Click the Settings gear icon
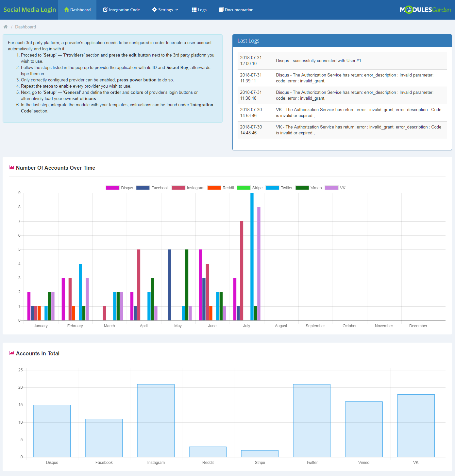This screenshot has width=455, height=476. pyautogui.click(x=154, y=9)
